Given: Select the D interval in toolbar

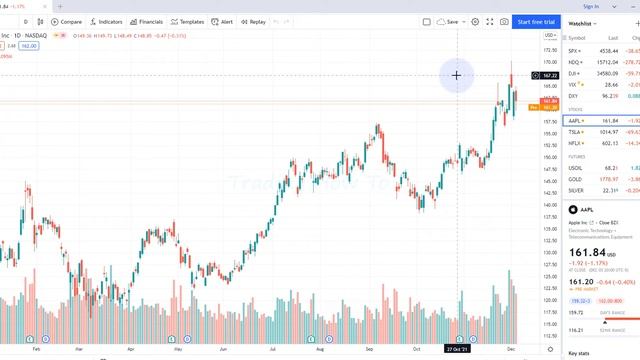Looking at the screenshot, I should click(26, 22).
